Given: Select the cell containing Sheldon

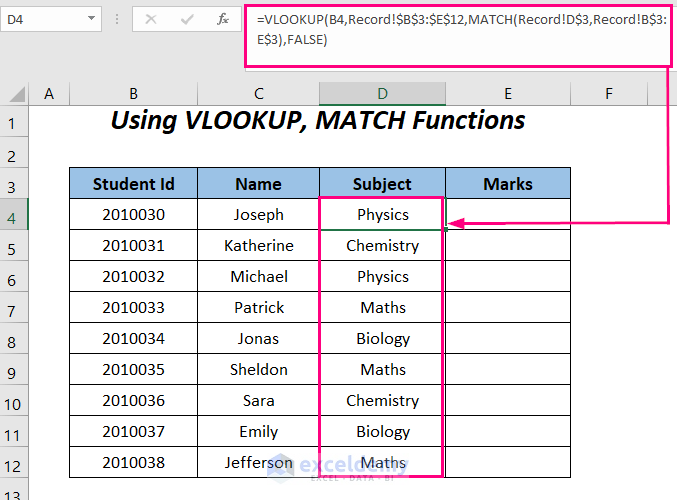Looking at the screenshot, I should pos(258,369).
